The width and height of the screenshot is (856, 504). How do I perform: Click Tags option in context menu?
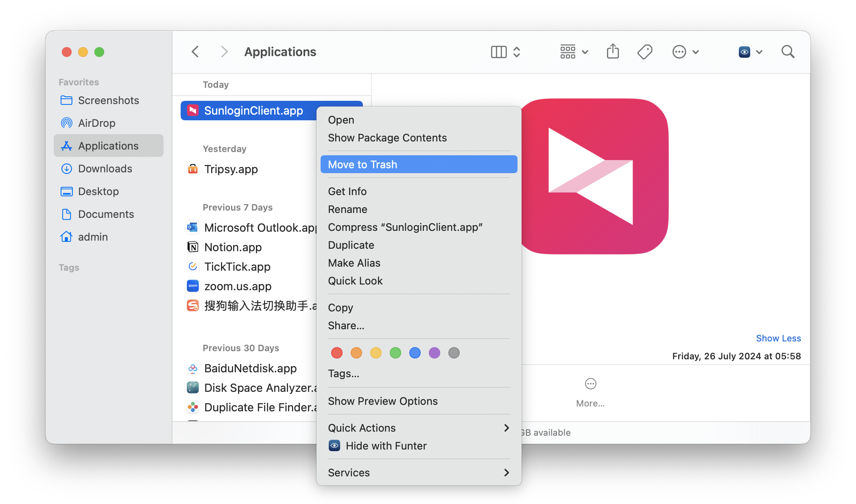(343, 373)
